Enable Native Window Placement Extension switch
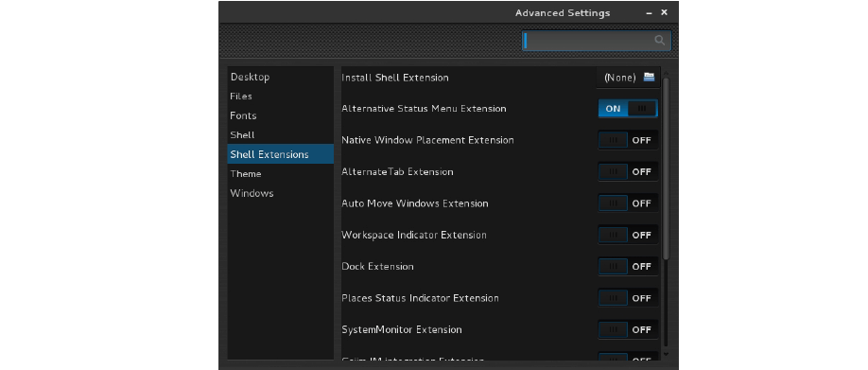The height and width of the screenshot is (370, 868). (x=628, y=140)
